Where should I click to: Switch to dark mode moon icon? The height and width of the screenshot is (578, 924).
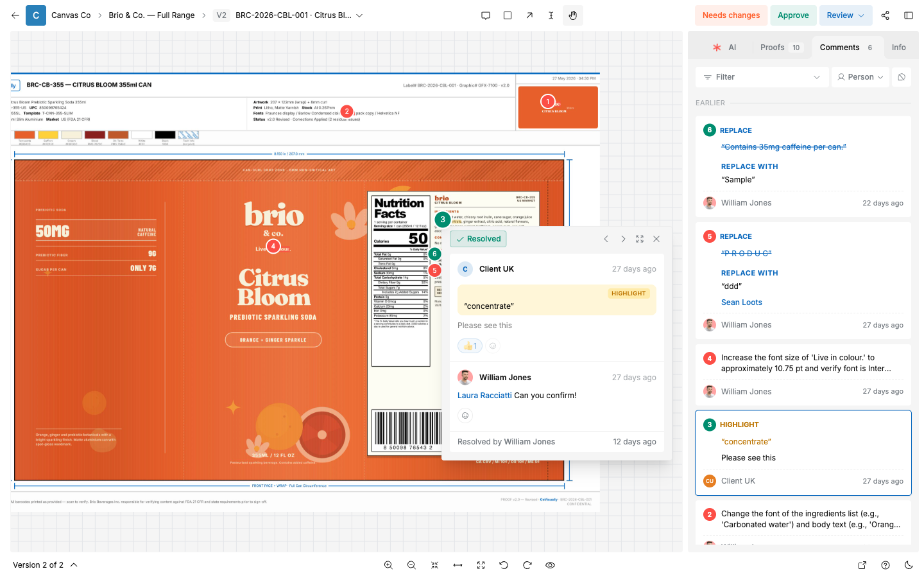(909, 565)
